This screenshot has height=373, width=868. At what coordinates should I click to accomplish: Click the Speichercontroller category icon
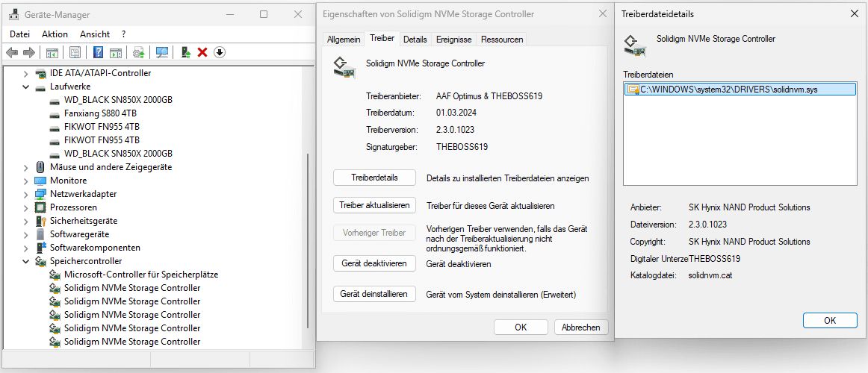click(x=40, y=261)
